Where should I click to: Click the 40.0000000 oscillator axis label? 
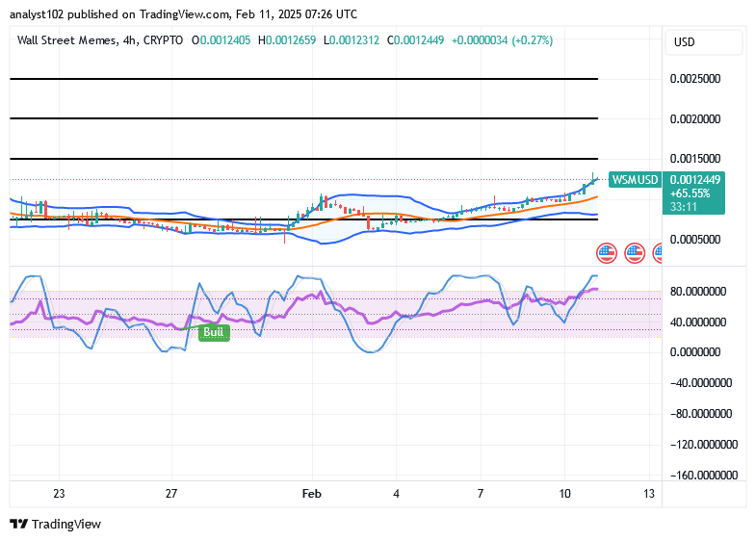698,322
